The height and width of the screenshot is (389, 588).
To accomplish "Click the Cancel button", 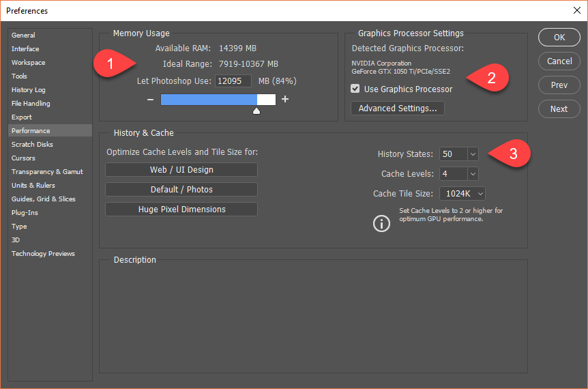I will (x=559, y=61).
